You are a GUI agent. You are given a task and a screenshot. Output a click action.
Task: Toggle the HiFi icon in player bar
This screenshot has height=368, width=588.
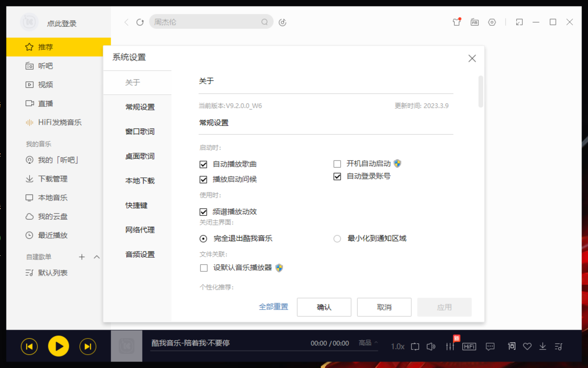click(x=469, y=346)
